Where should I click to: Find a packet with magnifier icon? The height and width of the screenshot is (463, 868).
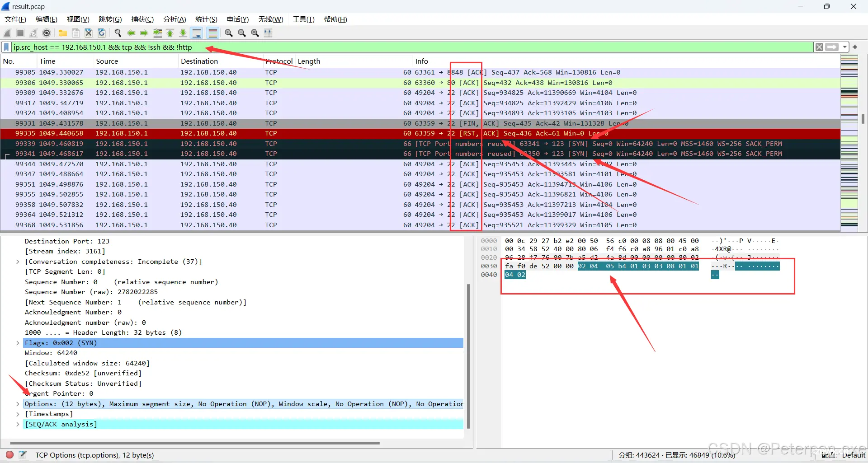[x=118, y=33]
